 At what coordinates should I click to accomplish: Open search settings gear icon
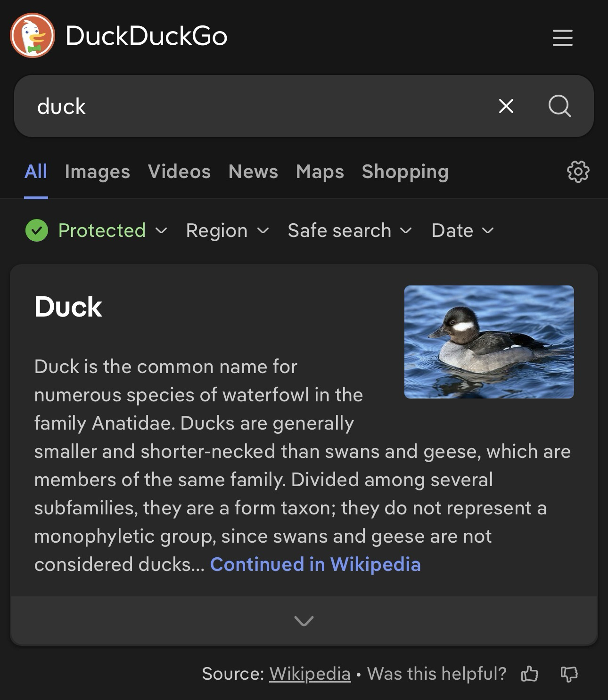coord(578,171)
